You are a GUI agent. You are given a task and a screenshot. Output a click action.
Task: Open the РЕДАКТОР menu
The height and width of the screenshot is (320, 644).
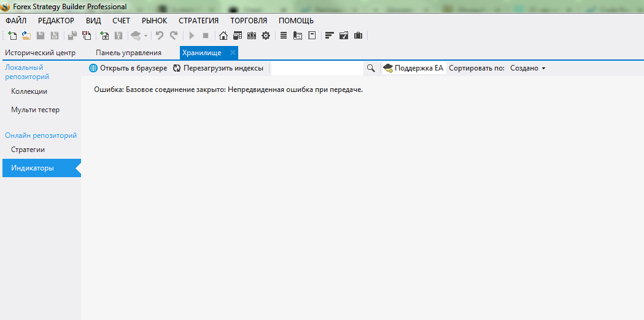56,20
